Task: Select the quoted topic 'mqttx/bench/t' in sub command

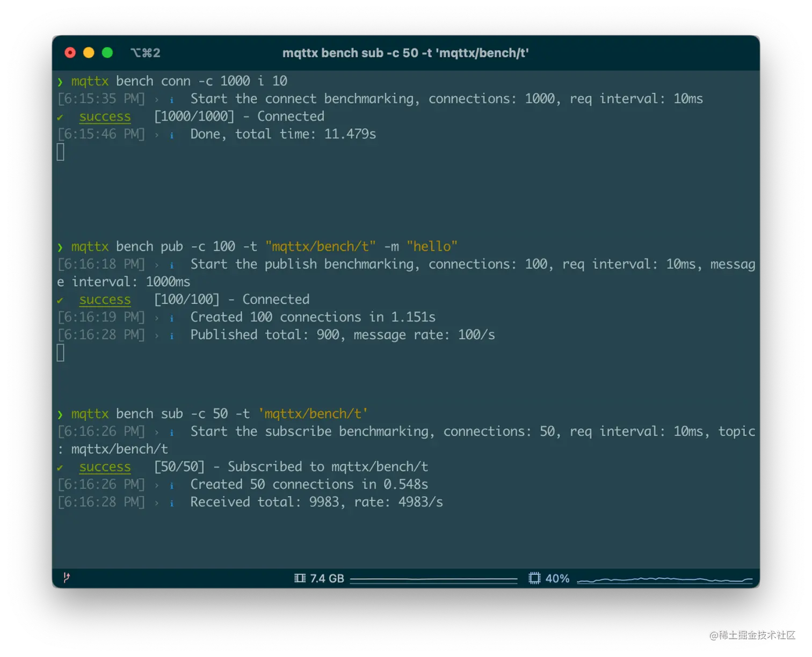Action: 313,414
